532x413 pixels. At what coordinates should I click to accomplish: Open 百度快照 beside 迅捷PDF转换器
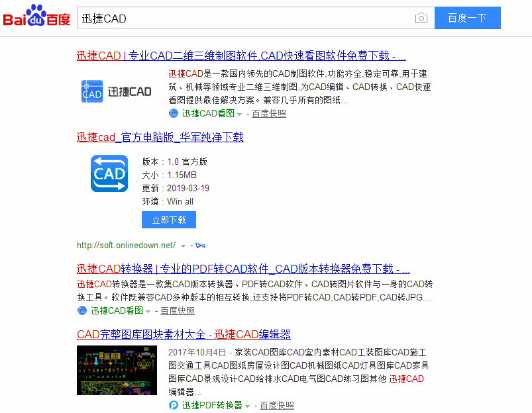tap(277, 405)
